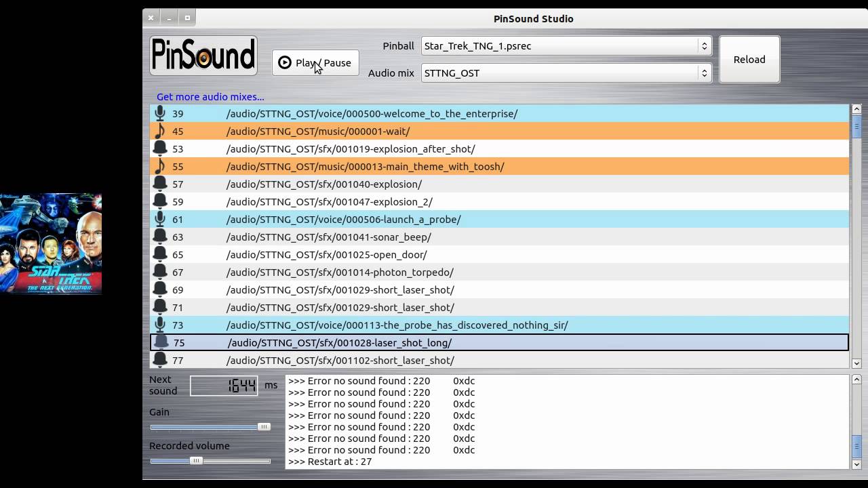Viewport: 868px width, 488px height.
Task: Click the Next sound ms display
Action: [x=224, y=386]
